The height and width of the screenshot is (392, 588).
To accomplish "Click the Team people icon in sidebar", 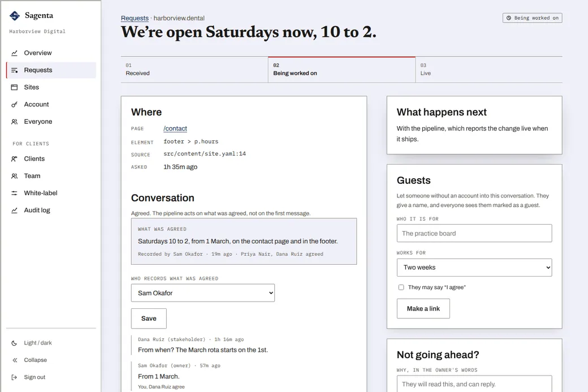I will 14,176.
